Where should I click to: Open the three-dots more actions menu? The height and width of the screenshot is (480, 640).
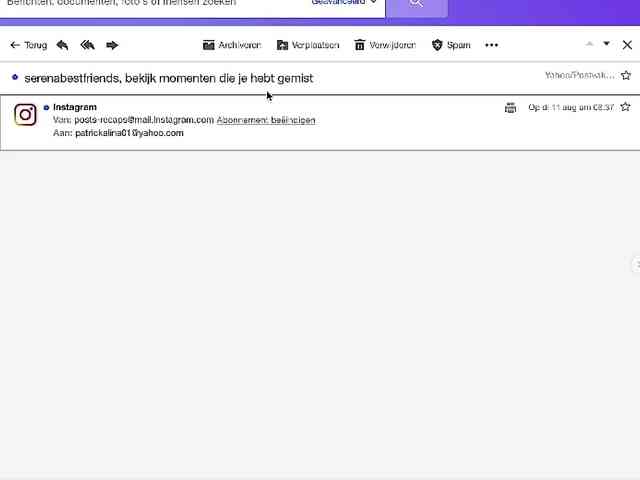[x=491, y=45]
